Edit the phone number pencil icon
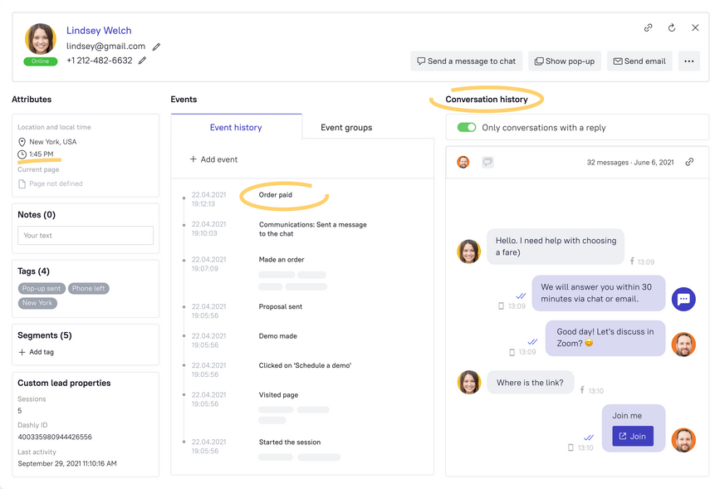This screenshot has height=489, width=720. 142,61
